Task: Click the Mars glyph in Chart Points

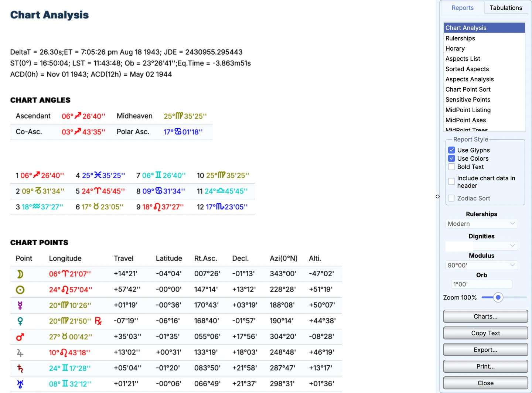Action: [20, 337]
